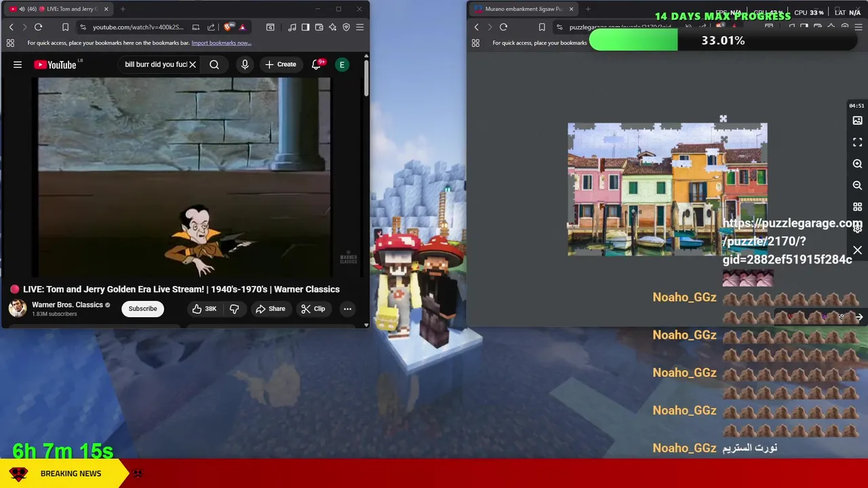Click the 6h 7m 15s timer text
This screenshot has height=488, width=868.
click(x=62, y=451)
